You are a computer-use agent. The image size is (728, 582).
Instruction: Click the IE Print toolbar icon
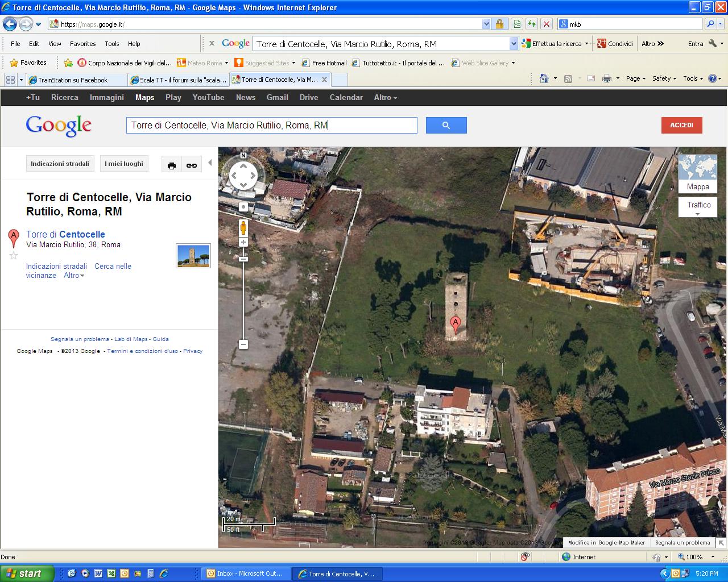[x=607, y=78]
